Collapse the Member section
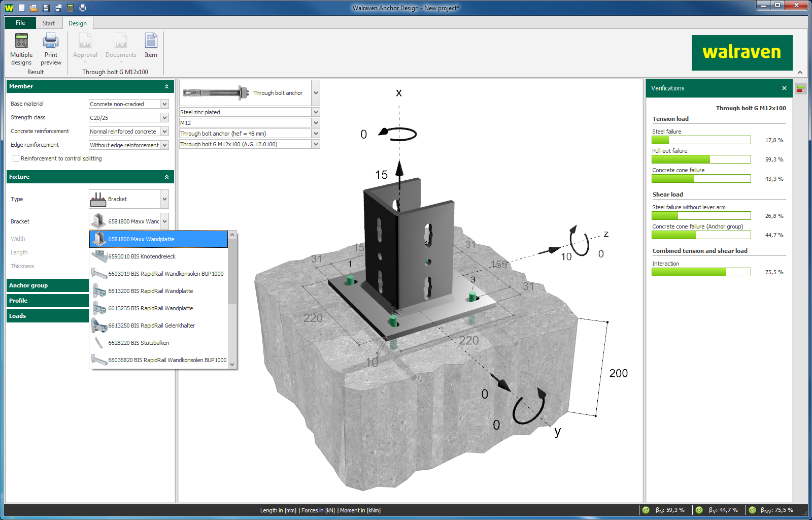 click(166, 86)
